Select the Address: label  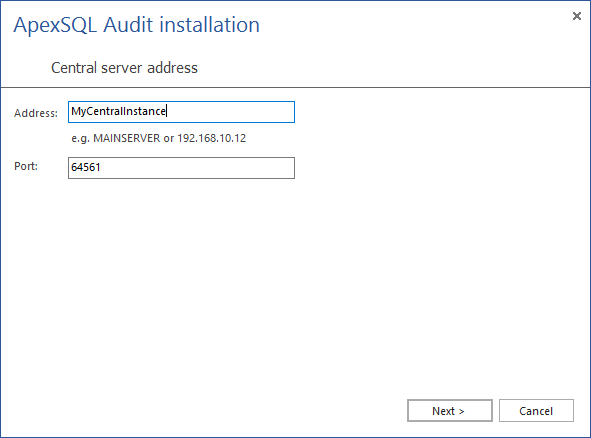[36, 113]
